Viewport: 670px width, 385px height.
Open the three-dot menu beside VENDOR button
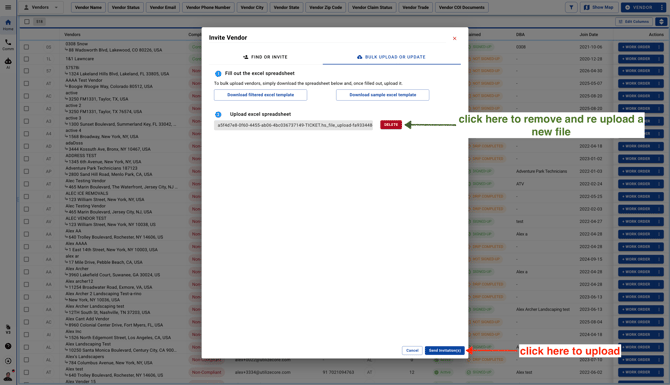pyautogui.click(x=662, y=7)
